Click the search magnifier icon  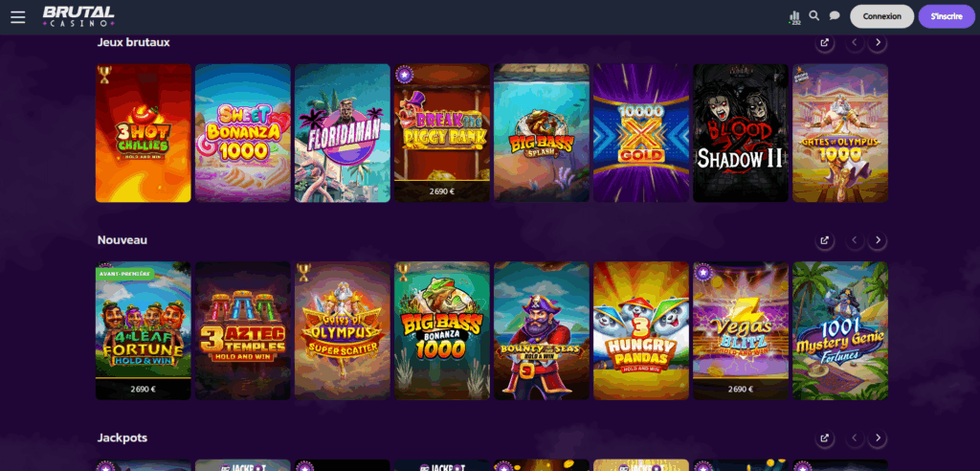point(813,15)
